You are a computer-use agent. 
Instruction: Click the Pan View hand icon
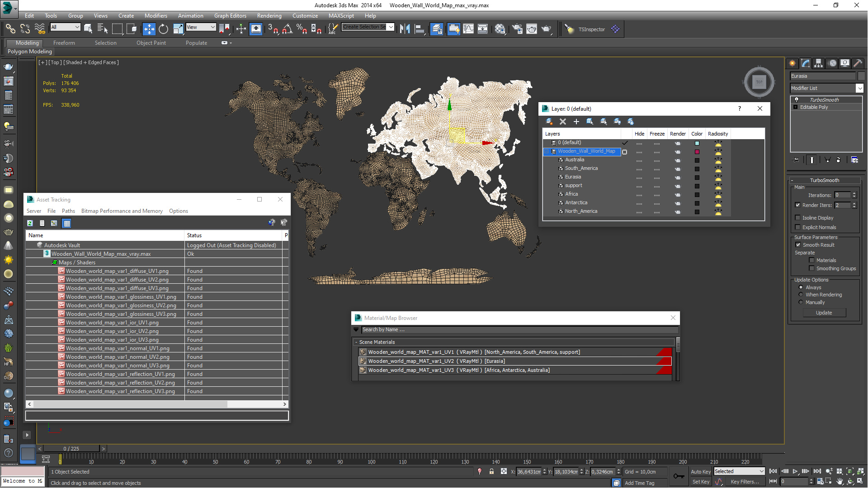(840, 482)
